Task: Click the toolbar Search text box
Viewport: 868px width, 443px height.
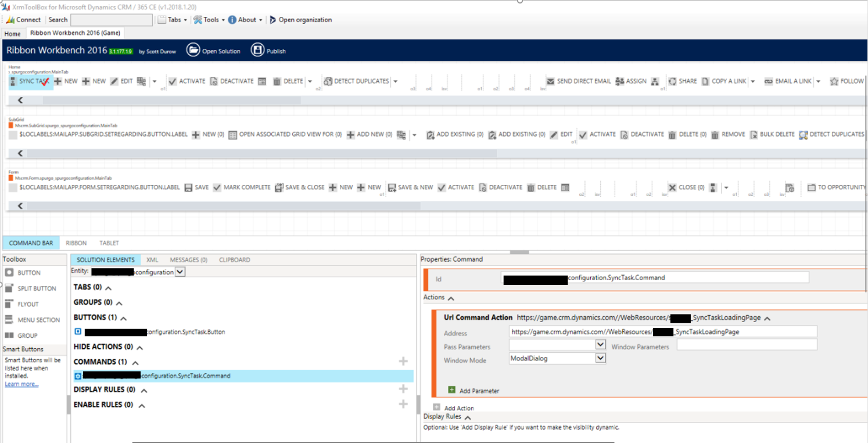Action: pos(111,20)
